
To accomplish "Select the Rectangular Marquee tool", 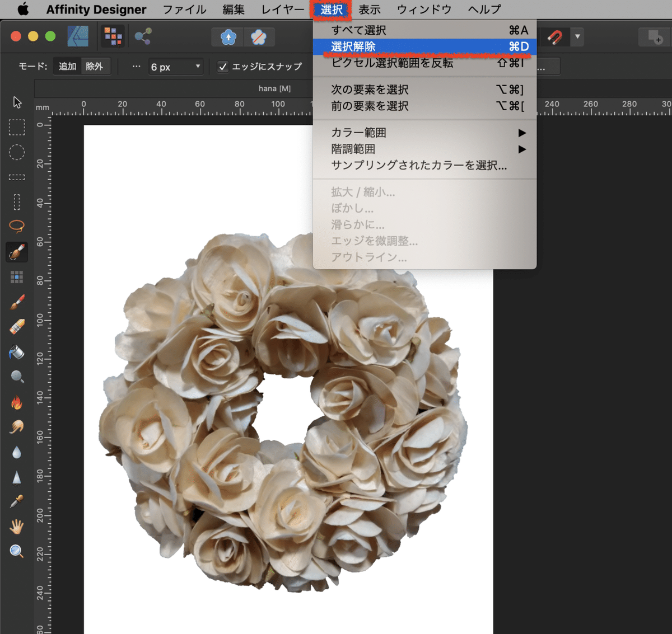I will pos(17,128).
